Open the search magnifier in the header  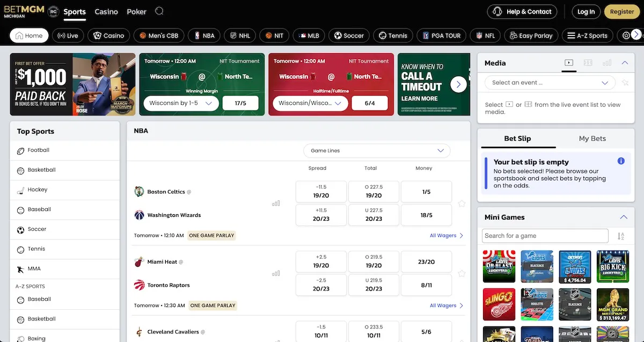(x=159, y=11)
